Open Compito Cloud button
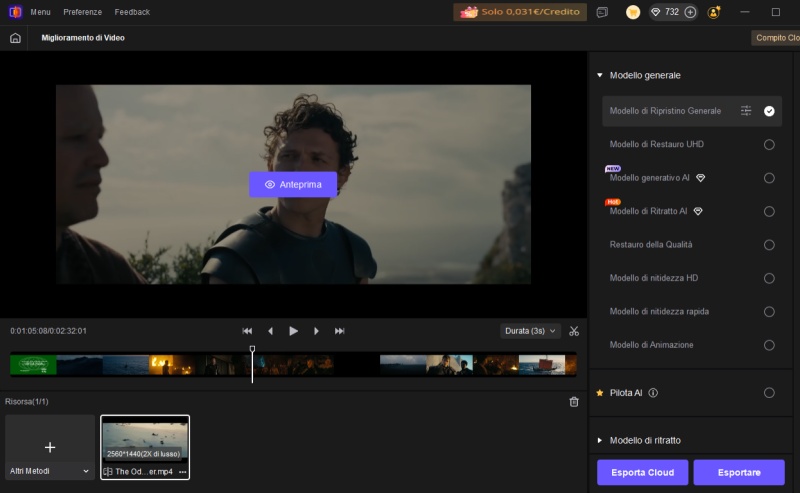This screenshot has width=800, height=493. click(776, 38)
